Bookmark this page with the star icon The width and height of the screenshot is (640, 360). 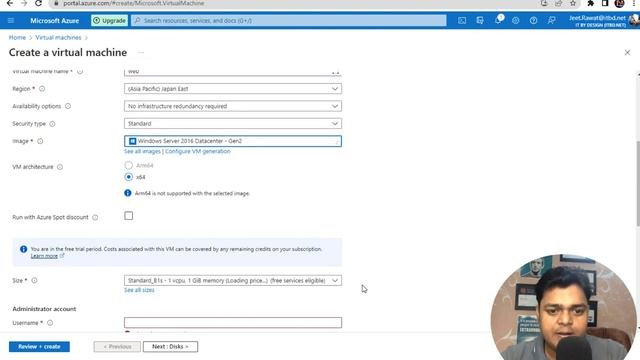point(573,3)
